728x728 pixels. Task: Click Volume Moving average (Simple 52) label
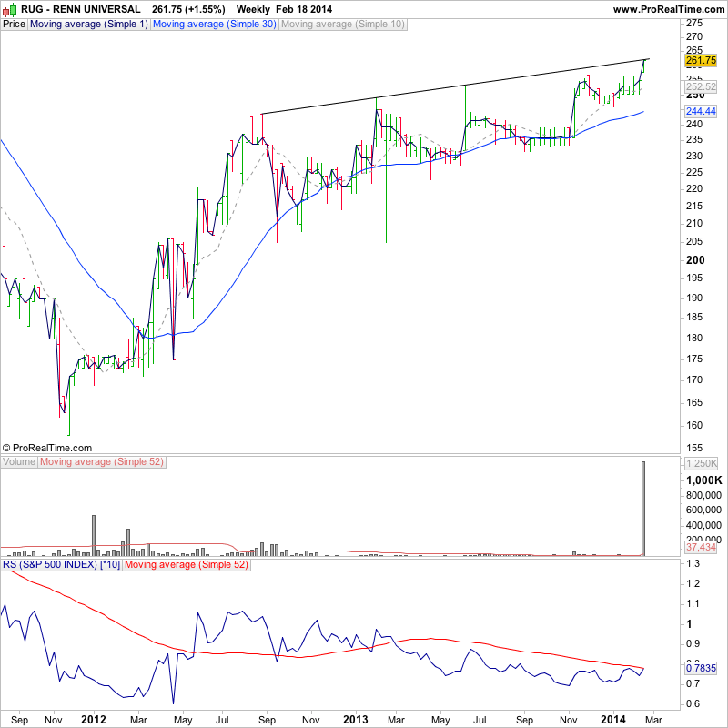tap(101, 462)
